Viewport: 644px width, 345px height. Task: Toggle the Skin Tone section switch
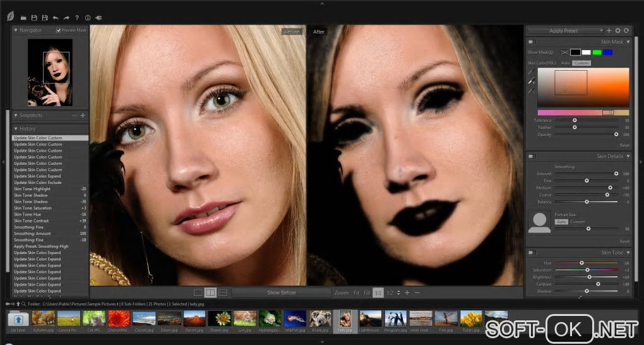tap(532, 253)
